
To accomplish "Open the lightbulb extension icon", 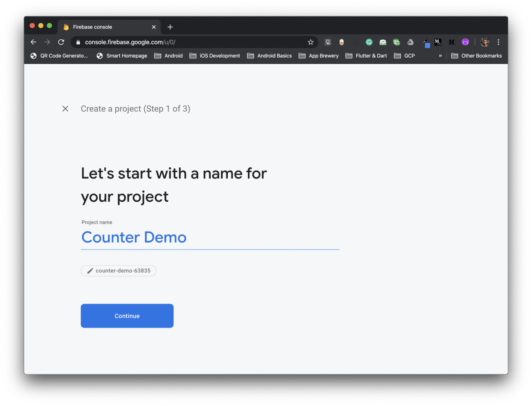I will [328, 42].
